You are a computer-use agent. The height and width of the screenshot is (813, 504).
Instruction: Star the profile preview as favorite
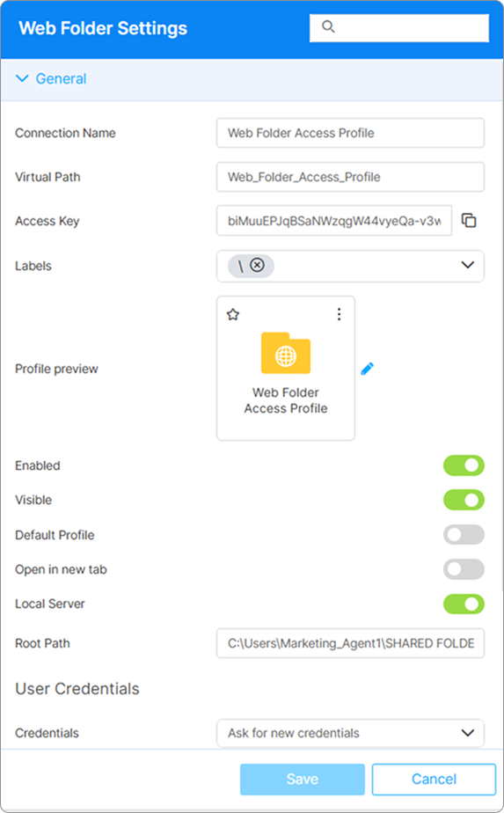pyautogui.click(x=233, y=314)
